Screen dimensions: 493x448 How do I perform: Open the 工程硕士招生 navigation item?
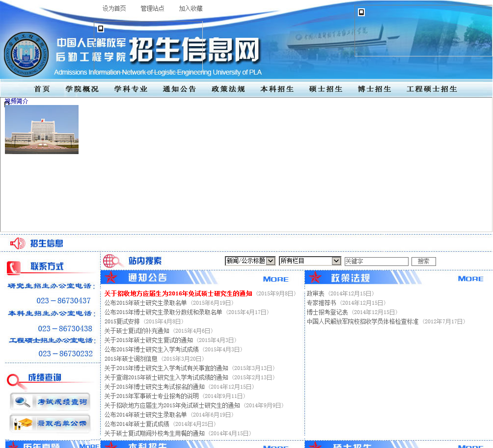[432, 89]
